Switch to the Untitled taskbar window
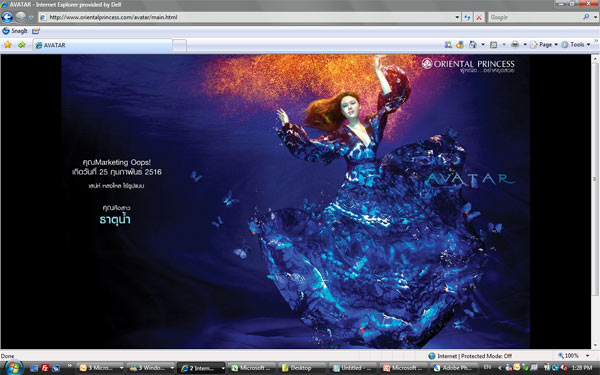 [x=353, y=368]
